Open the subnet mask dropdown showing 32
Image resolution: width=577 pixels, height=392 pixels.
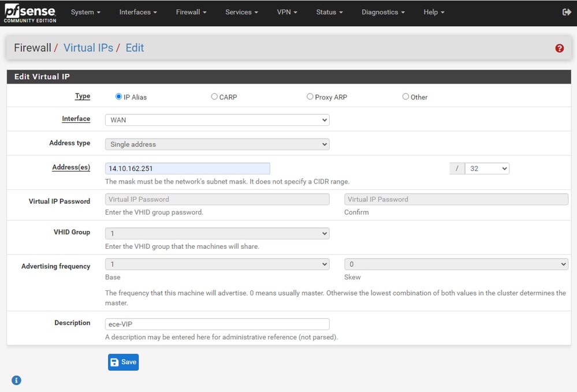point(487,169)
